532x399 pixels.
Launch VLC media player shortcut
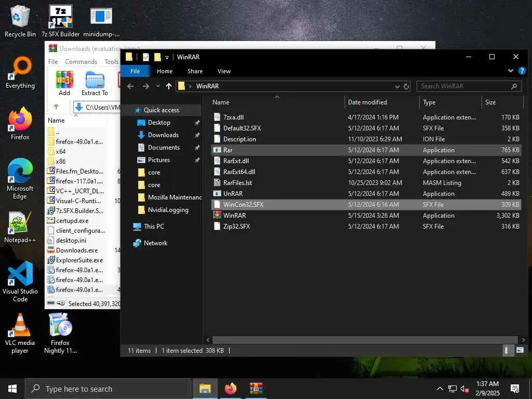20,334
